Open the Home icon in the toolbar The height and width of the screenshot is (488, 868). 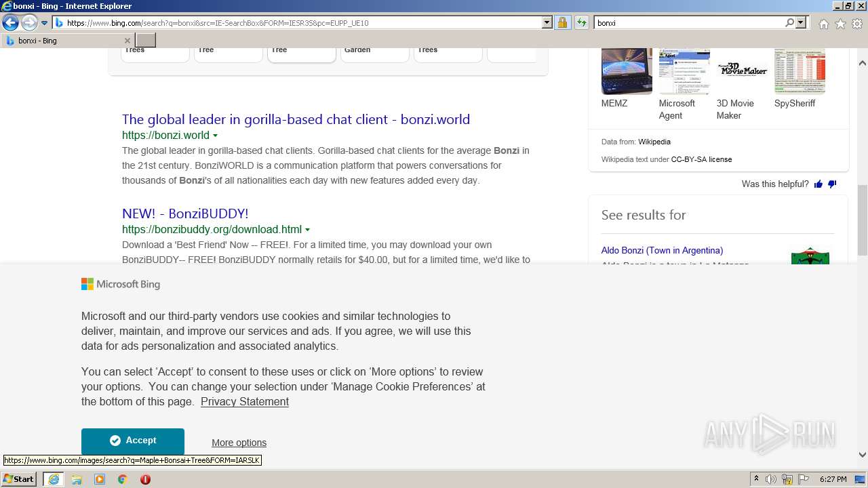[823, 24]
